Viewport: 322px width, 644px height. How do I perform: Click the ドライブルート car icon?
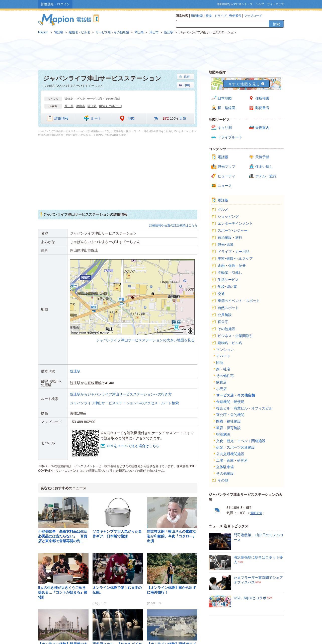point(214,137)
